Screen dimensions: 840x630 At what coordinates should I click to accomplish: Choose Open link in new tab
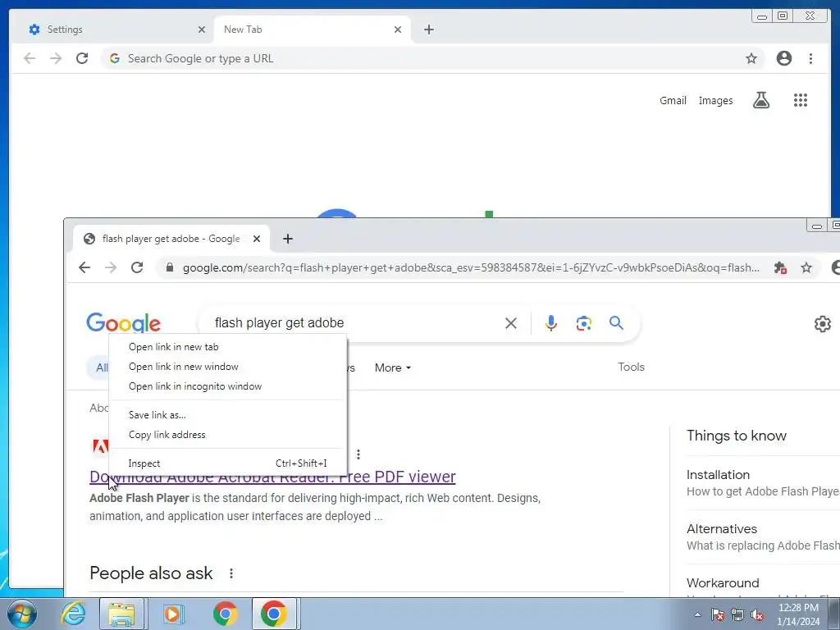228,347
